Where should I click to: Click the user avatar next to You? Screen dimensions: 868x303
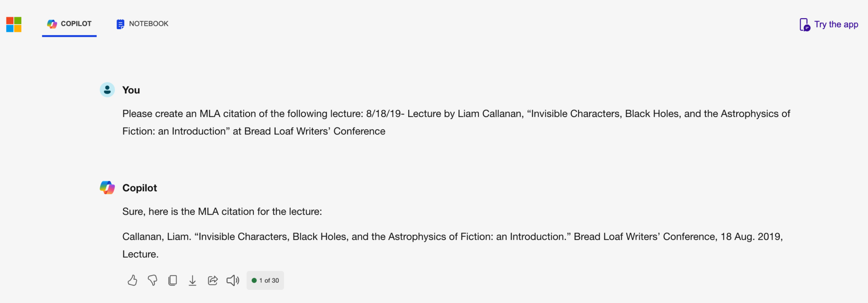(x=107, y=90)
